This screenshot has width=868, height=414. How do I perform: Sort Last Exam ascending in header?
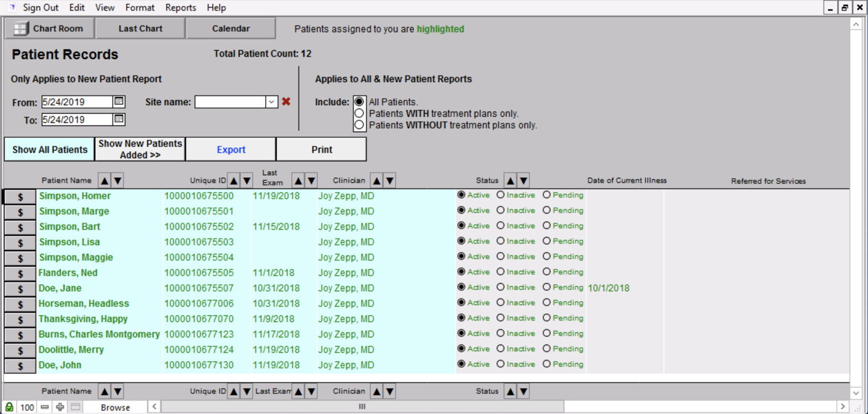click(298, 181)
